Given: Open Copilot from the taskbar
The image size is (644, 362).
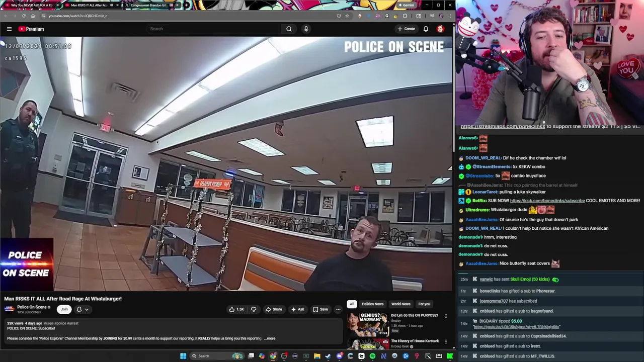Looking at the screenshot, I should (262, 356).
